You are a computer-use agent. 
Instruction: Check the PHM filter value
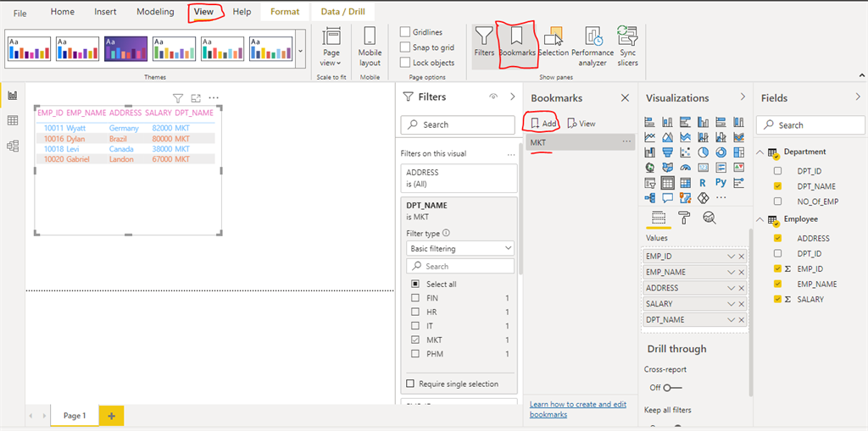[x=415, y=354]
